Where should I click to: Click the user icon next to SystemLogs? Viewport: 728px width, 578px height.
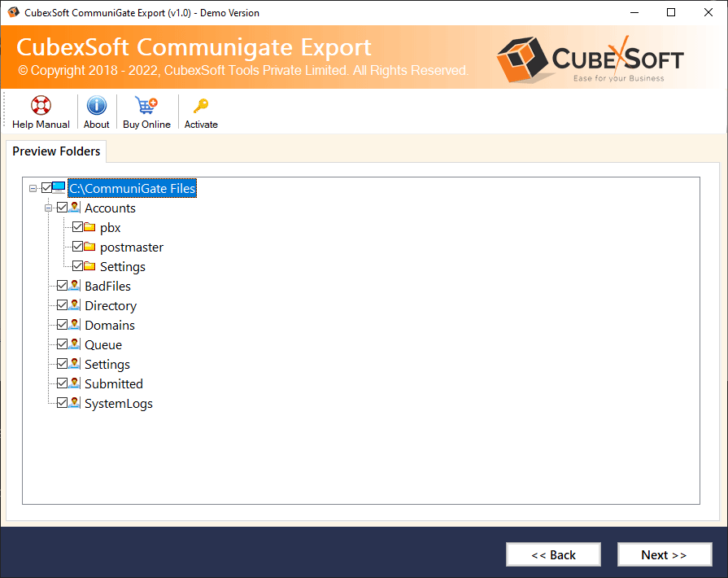74,402
